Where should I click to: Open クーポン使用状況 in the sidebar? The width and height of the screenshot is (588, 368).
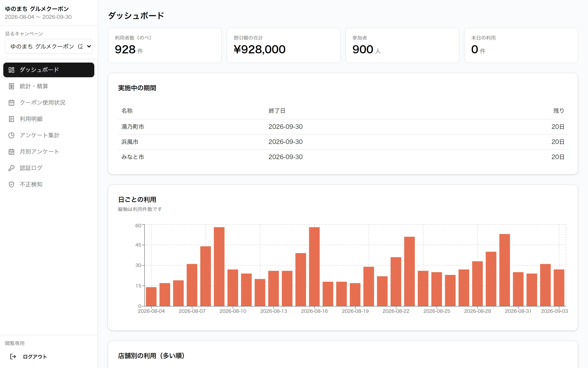(x=49, y=102)
